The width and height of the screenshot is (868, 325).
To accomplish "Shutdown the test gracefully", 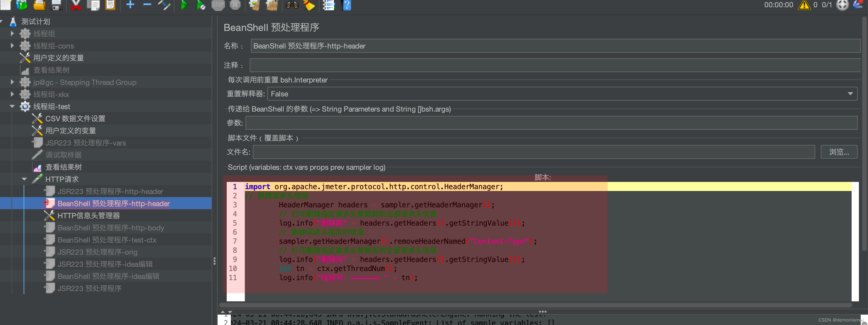I will click(235, 5).
